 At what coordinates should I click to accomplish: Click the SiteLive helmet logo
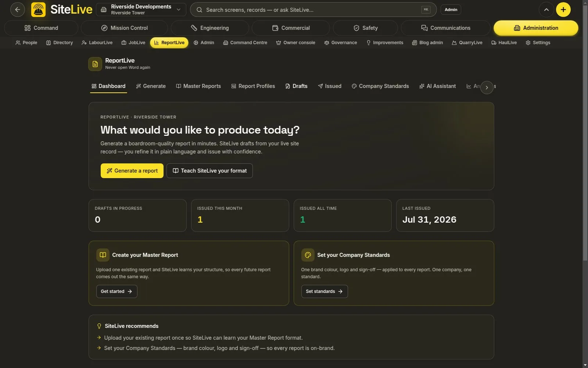tap(39, 10)
